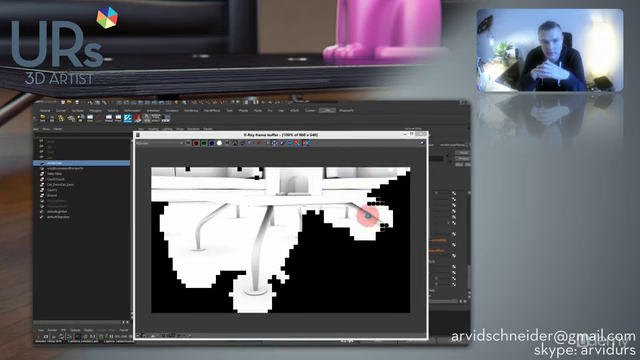Open the Curves shelf tab
The width and height of the screenshot is (640, 360).
(61, 111)
